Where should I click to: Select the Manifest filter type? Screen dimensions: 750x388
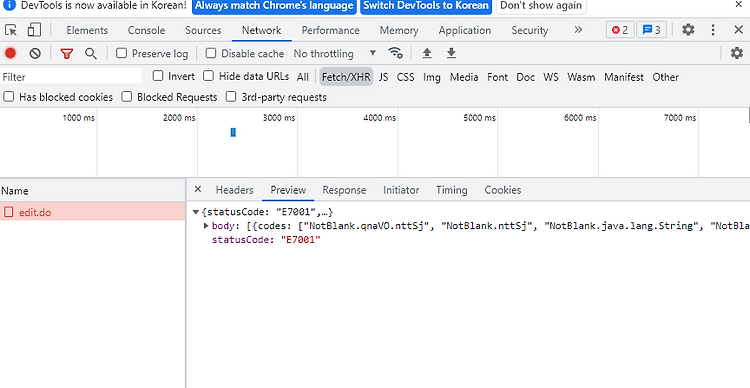point(624,77)
